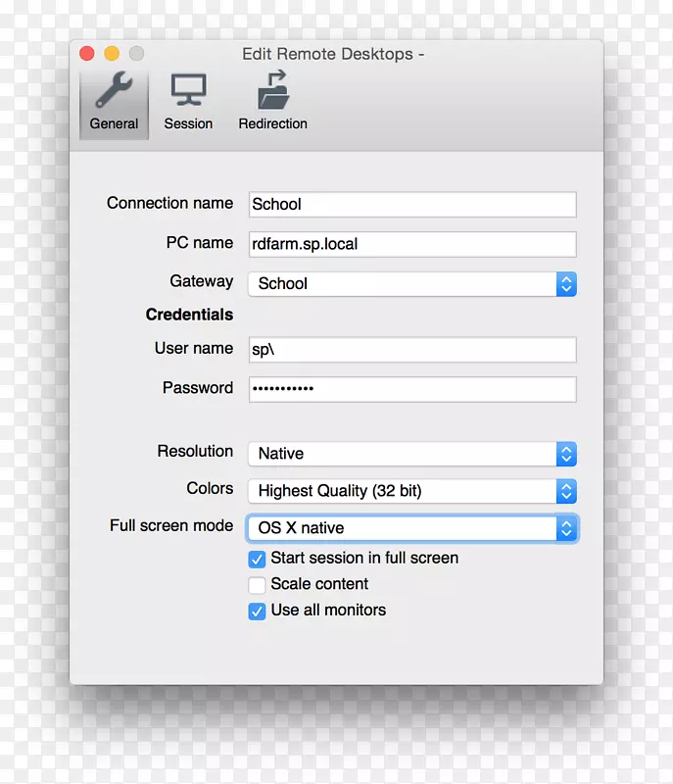Screen dimensions: 673x784
Task: Focus the PC name field rdfarm.sp.local
Action: click(411, 244)
